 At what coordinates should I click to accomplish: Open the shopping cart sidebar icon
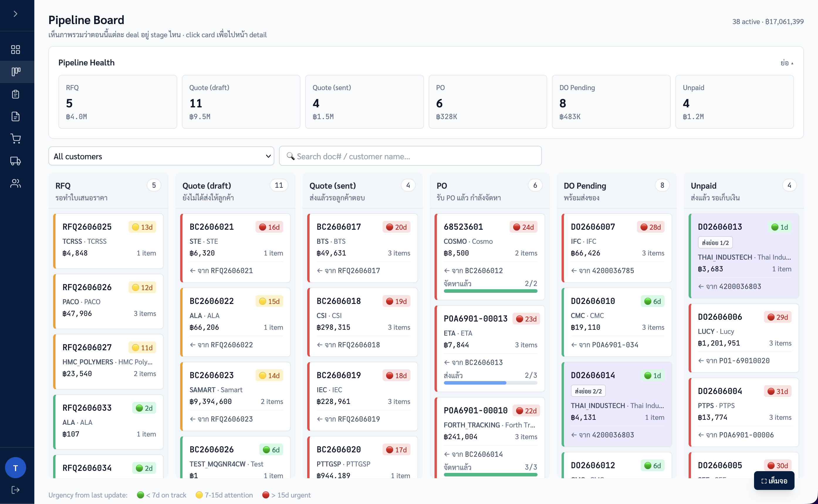click(15, 139)
